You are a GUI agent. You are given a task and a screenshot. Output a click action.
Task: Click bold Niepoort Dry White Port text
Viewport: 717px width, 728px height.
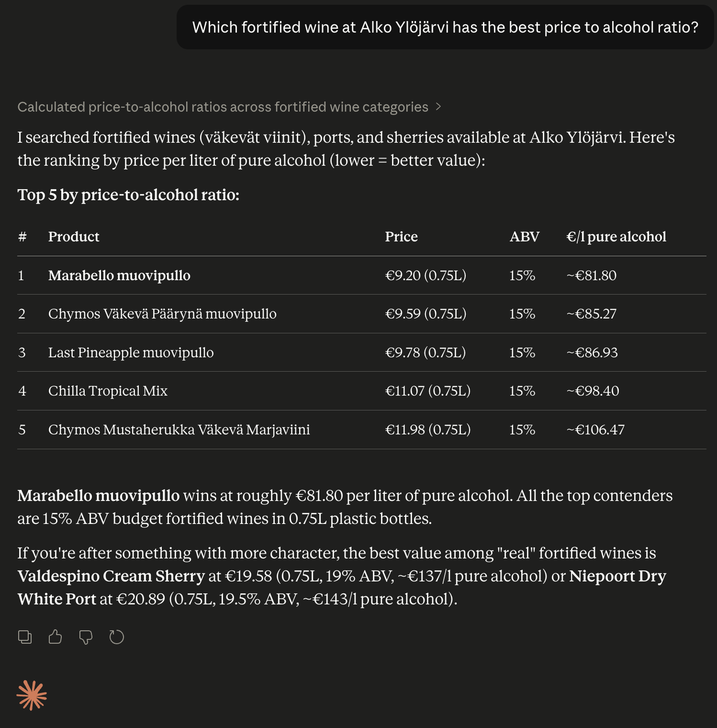coord(342,587)
